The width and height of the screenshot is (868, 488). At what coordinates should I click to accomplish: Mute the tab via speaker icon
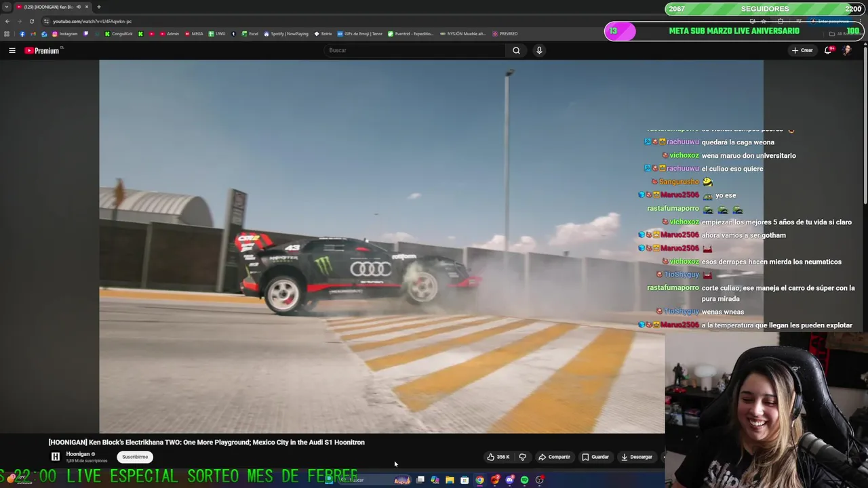[x=79, y=7]
